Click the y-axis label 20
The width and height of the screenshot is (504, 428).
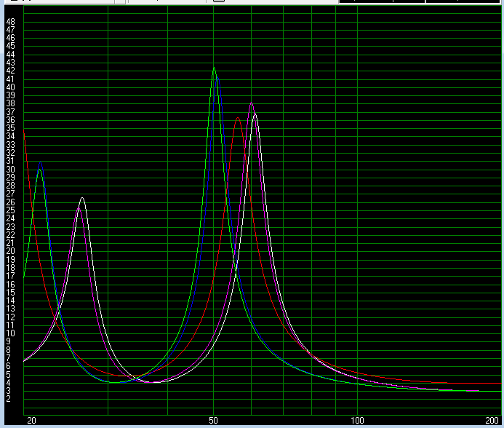click(x=10, y=251)
